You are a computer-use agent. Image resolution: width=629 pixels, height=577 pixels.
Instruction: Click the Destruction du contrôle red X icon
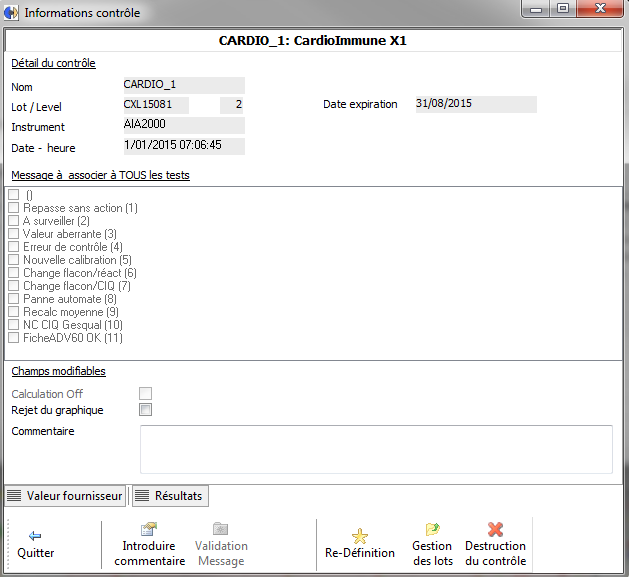[x=495, y=529]
